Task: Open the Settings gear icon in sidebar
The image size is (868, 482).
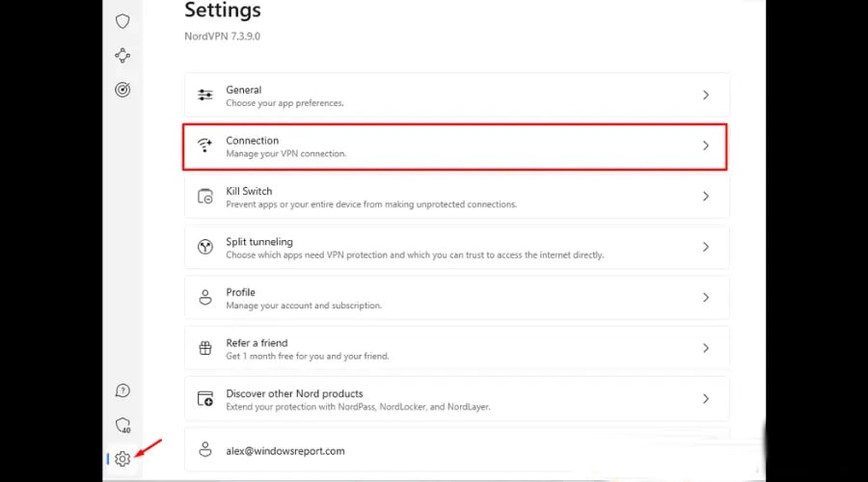Action: tap(122, 459)
